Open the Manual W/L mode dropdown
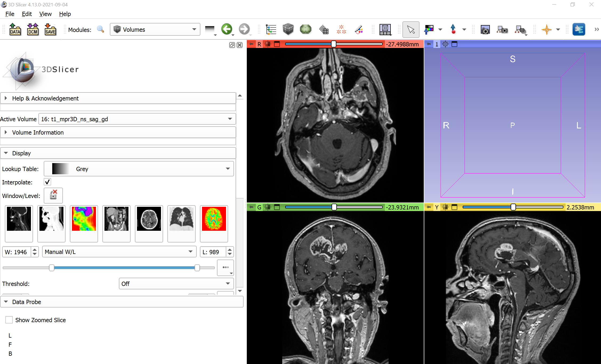The width and height of the screenshot is (601, 364). (x=119, y=252)
